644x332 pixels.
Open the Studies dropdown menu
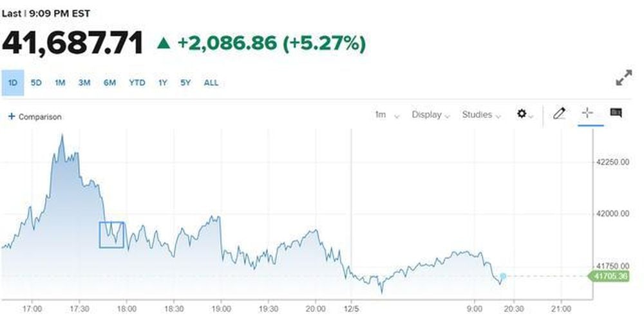coord(481,115)
